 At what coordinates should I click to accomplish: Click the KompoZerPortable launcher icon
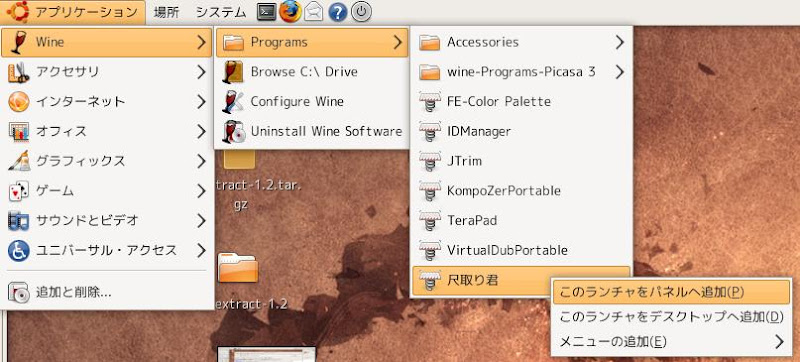pos(430,191)
